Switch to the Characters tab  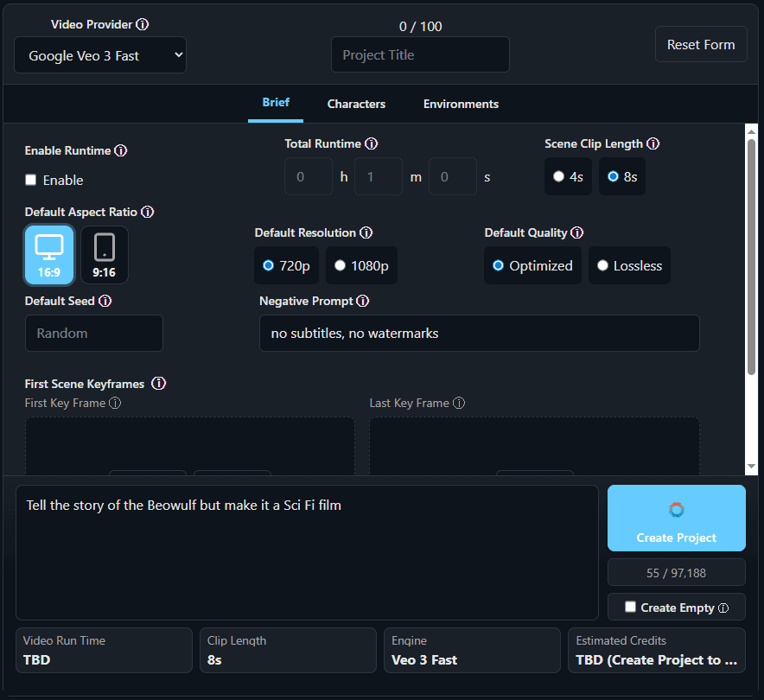pos(356,104)
